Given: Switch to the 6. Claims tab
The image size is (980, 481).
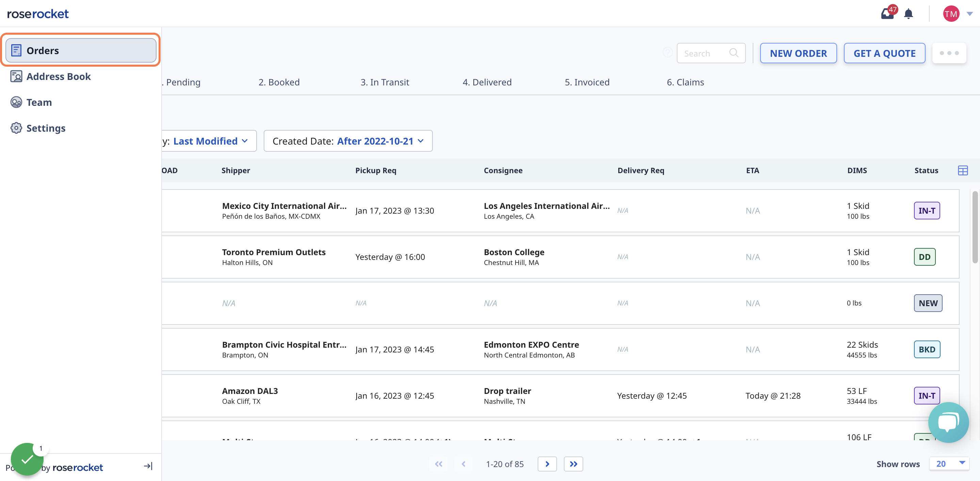Looking at the screenshot, I should (685, 82).
